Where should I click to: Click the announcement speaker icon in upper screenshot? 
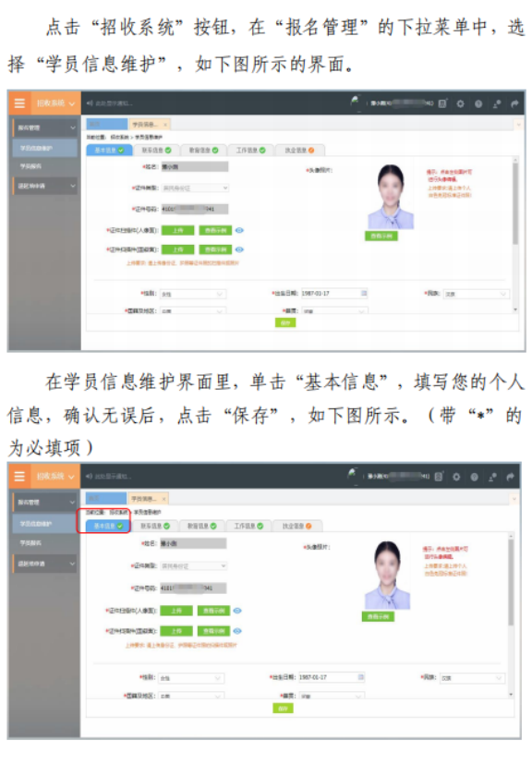pos(90,103)
